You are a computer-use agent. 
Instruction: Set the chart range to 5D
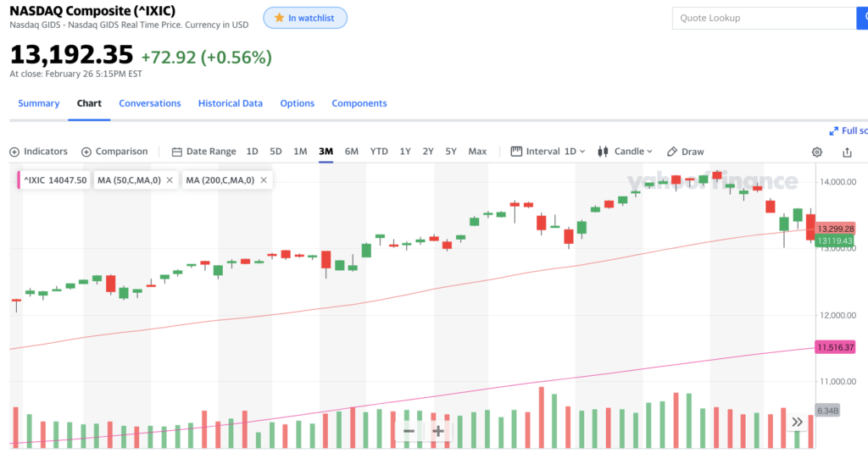tap(275, 152)
